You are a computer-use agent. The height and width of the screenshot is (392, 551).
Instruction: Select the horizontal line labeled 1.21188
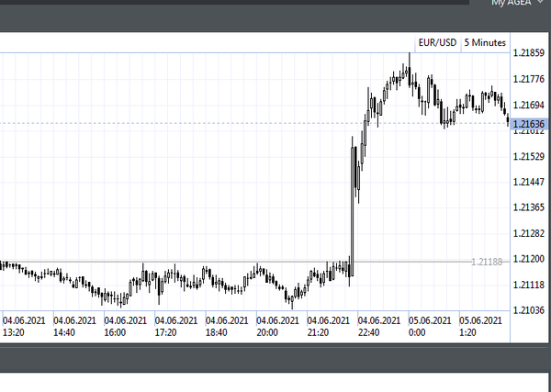486,262
